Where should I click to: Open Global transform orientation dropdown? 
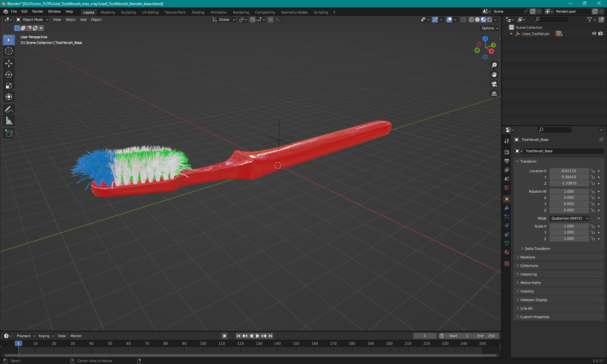224,20
